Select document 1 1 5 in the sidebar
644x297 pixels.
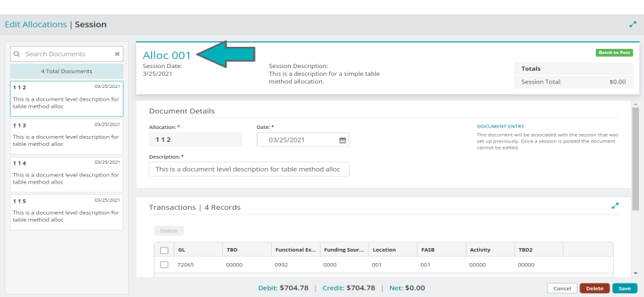tap(67, 211)
